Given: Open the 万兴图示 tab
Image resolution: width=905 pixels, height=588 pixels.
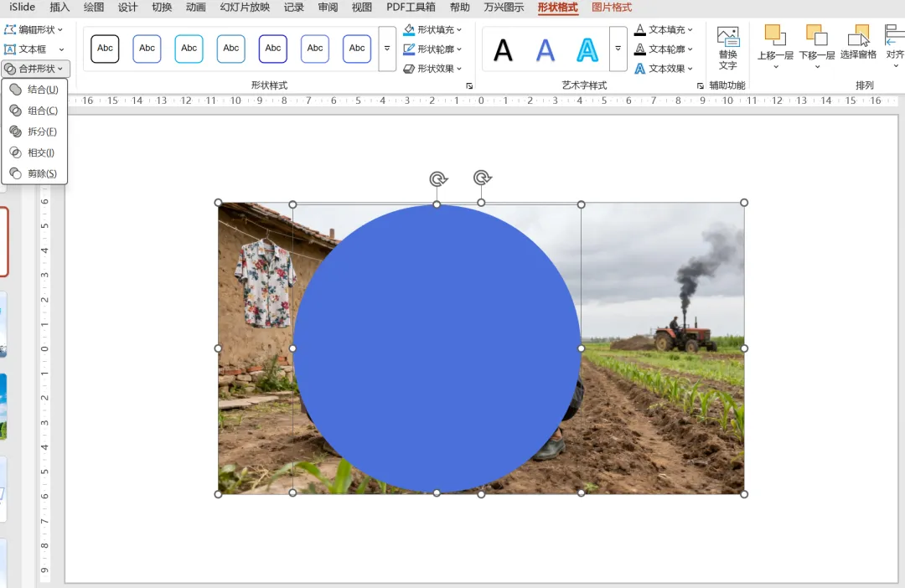Looking at the screenshot, I should point(504,8).
